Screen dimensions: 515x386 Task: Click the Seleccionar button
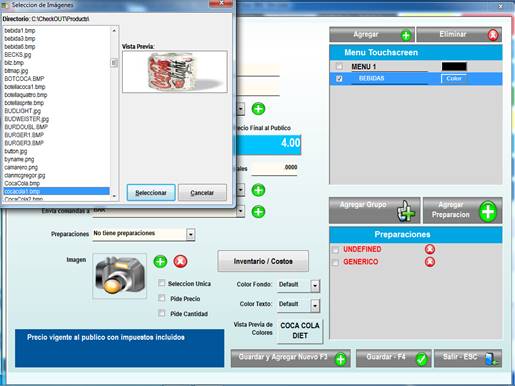coord(151,193)
